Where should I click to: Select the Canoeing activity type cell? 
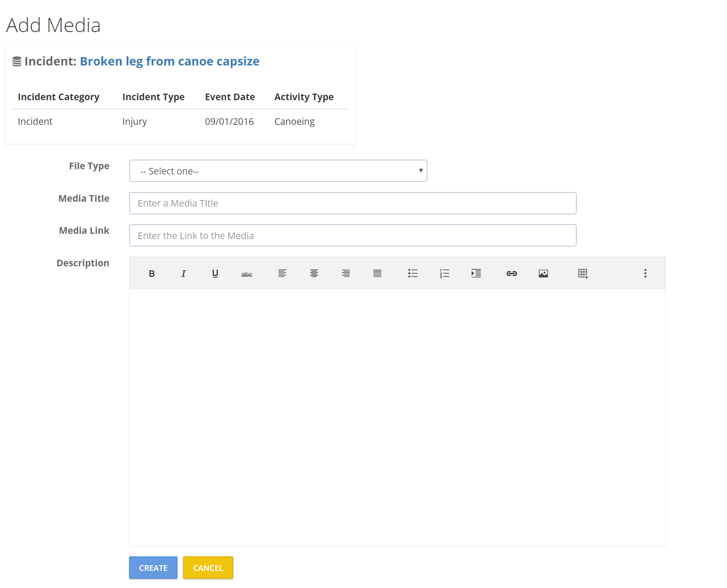click(294, 122)
